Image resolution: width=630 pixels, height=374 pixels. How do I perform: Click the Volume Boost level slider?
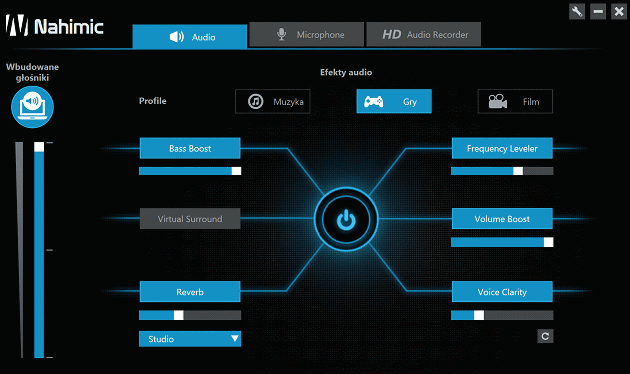pyautogui.click(x=502, y=242)
